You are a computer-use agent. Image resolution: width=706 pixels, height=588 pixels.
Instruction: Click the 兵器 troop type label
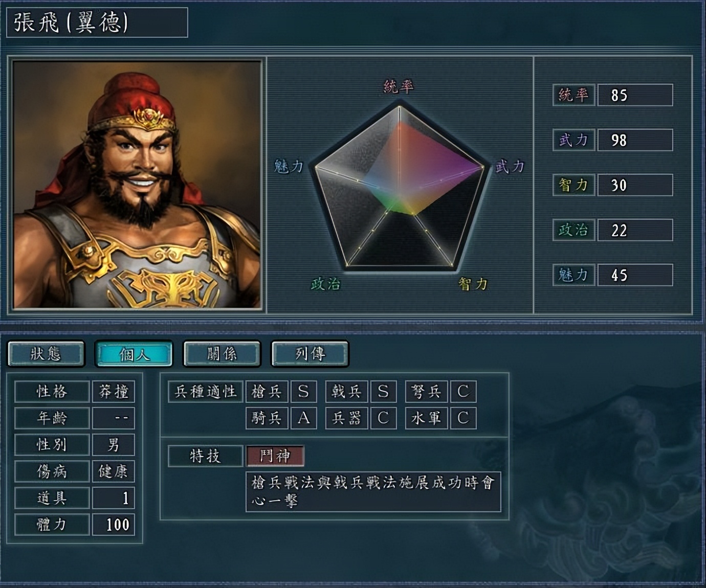pos(346,418)
